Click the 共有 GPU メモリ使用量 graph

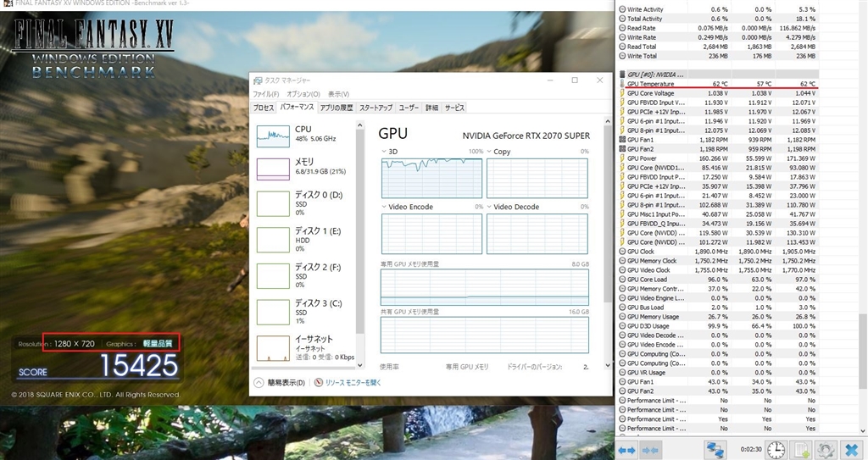pos(484,335)
